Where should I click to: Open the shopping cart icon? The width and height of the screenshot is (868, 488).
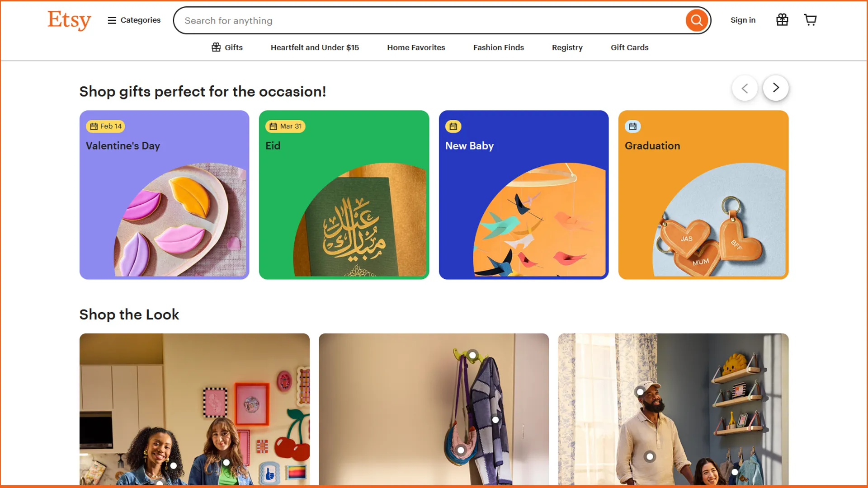(x=810, y=20)
